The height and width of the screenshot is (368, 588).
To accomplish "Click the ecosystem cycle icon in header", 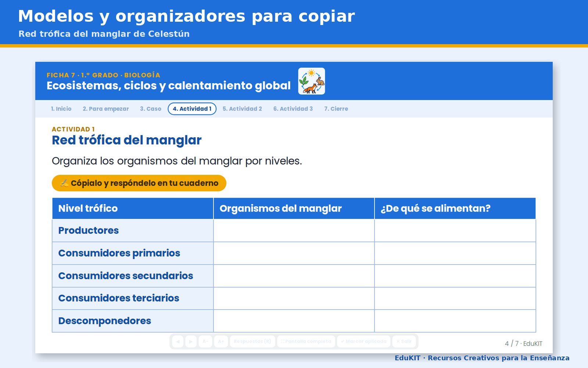I will pyautogui.click(x=311, y=81).
